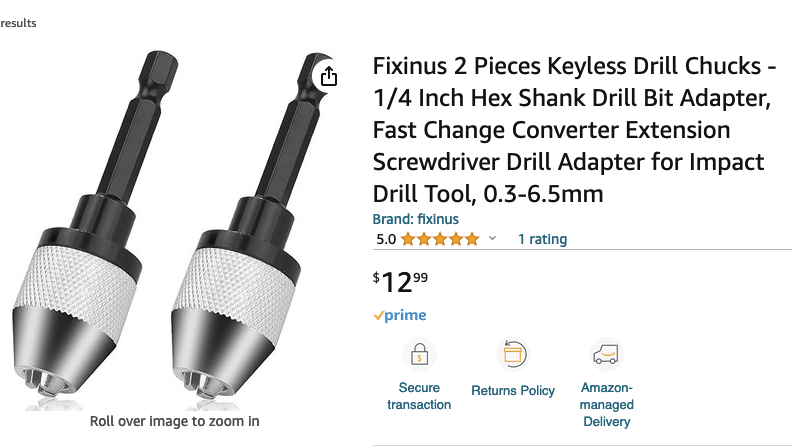Click the share icon on product image
This screenshot has height=447, width=807.
coord(329,76)
